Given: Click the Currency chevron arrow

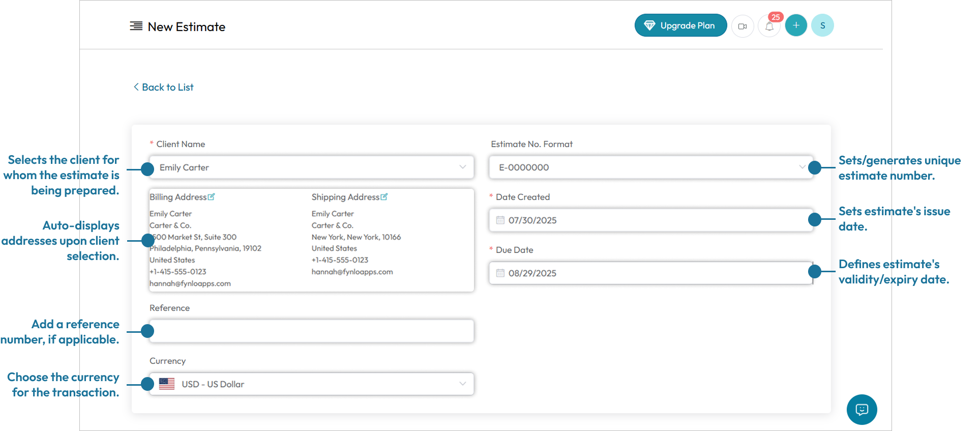Looking at the screenshot, I should tap(462, 384).
